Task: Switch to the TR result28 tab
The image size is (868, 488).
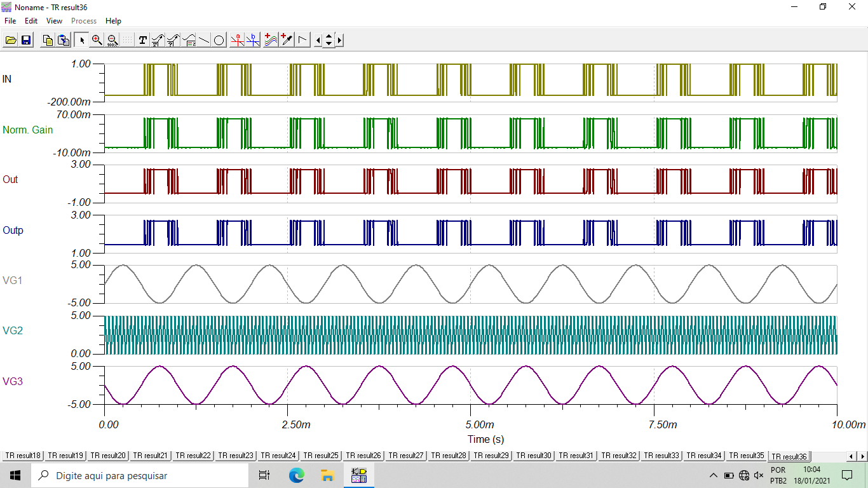Action: point(449,456)
